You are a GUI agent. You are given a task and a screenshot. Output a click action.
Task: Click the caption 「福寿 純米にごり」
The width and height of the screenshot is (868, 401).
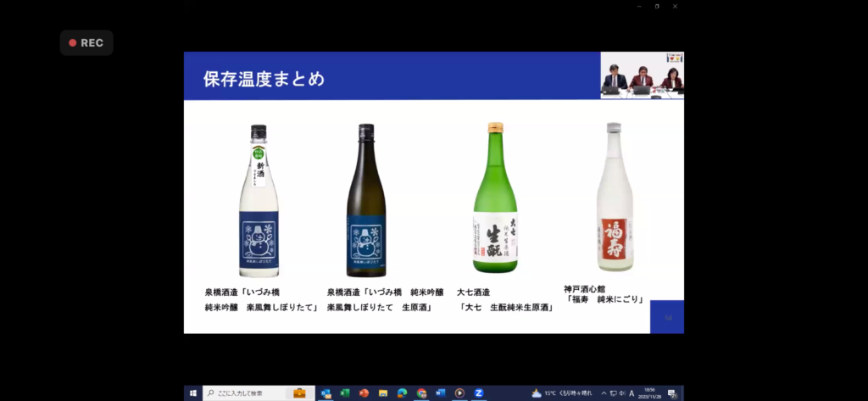(604, 299)
